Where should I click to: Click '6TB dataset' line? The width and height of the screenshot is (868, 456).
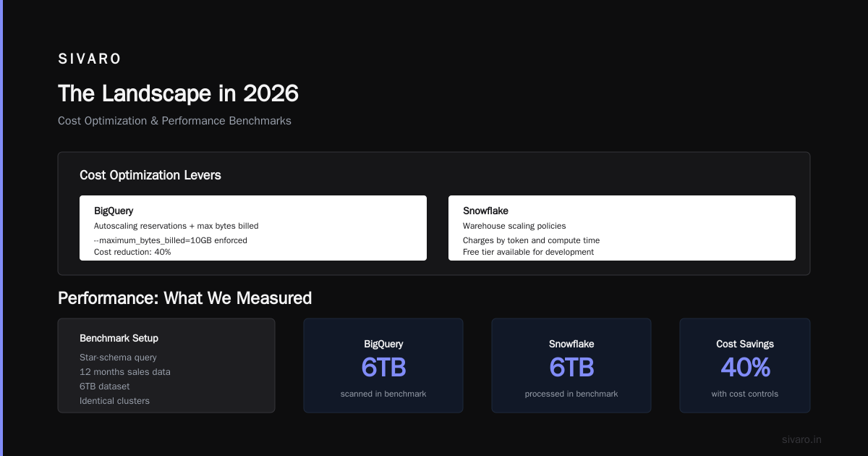(104, 387)
